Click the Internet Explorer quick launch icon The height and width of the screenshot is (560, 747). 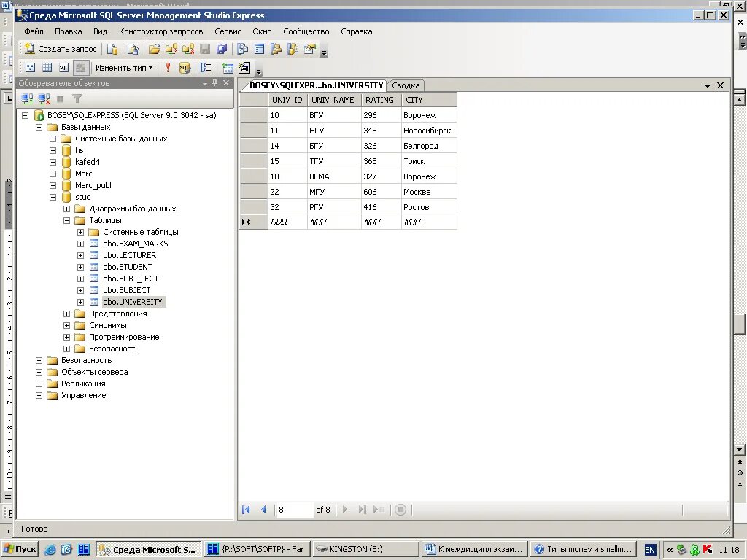point(50,550)
